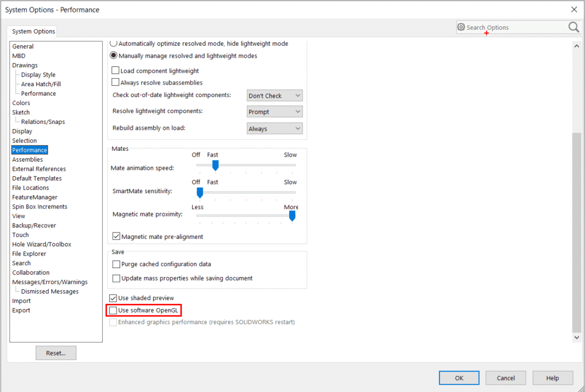The width and height of the screenshot is (585, 392).
Task: Open Import options
Action: coord(21,301)
